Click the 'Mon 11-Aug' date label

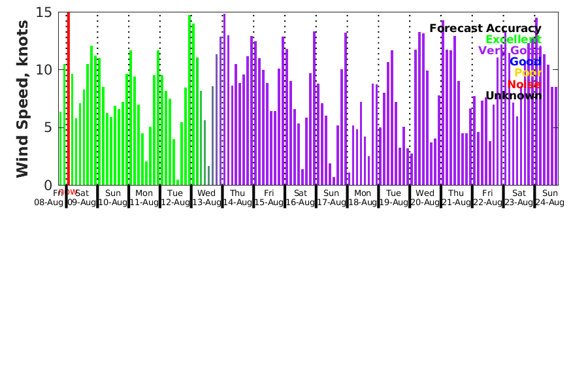point(144,198)
